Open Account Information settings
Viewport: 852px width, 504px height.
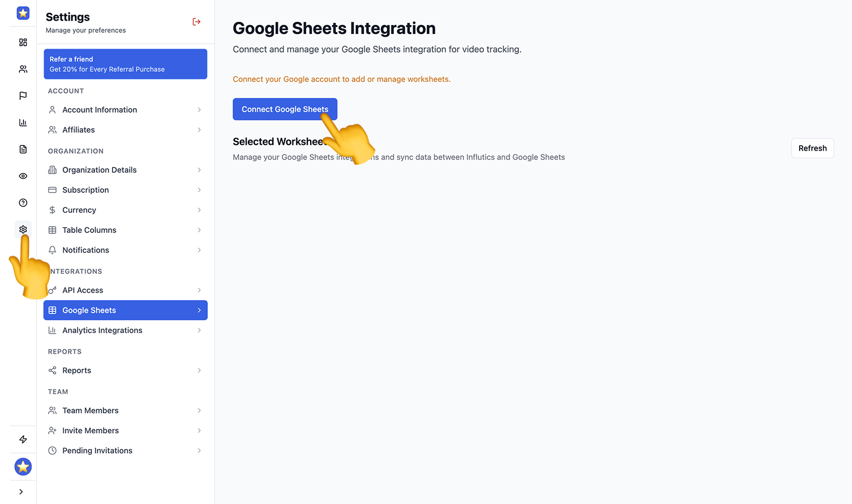(125, 110)
